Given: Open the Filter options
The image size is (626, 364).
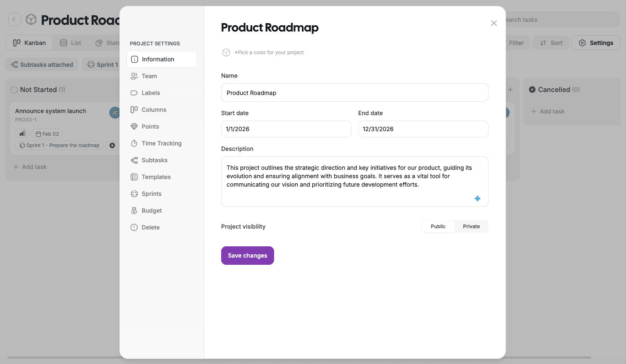Looking at the screenshot, I should 516,43.
